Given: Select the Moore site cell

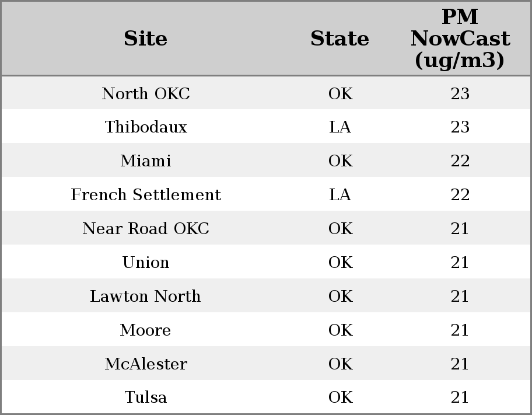Looking at the screenshot, I should click(146, 330).
